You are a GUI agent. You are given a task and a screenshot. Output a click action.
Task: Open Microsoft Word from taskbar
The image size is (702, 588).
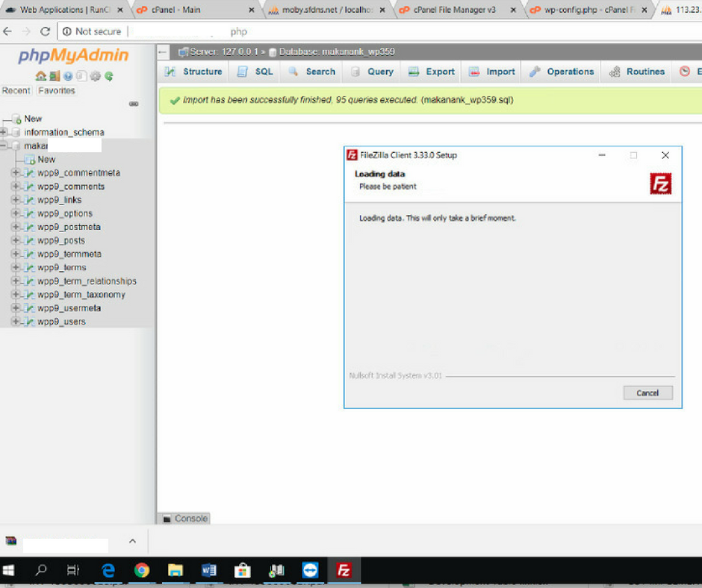208,570
